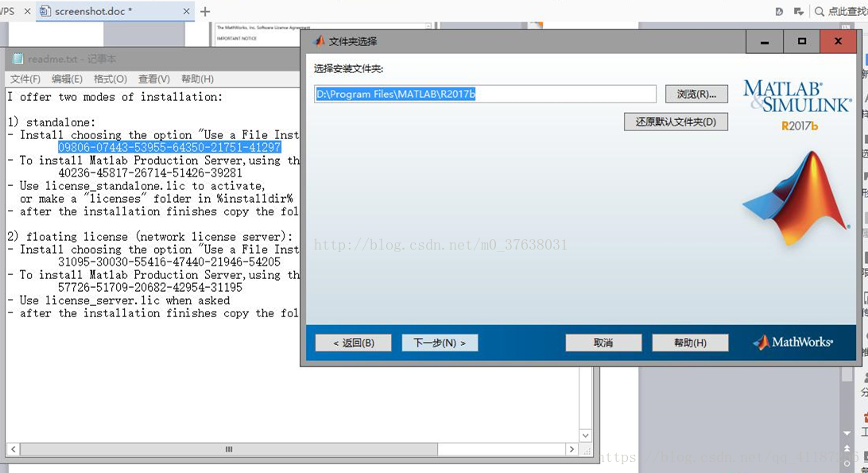Click the Browse 浏览(R)... button
The image size is (868, 473).
(x=696, y=94)
